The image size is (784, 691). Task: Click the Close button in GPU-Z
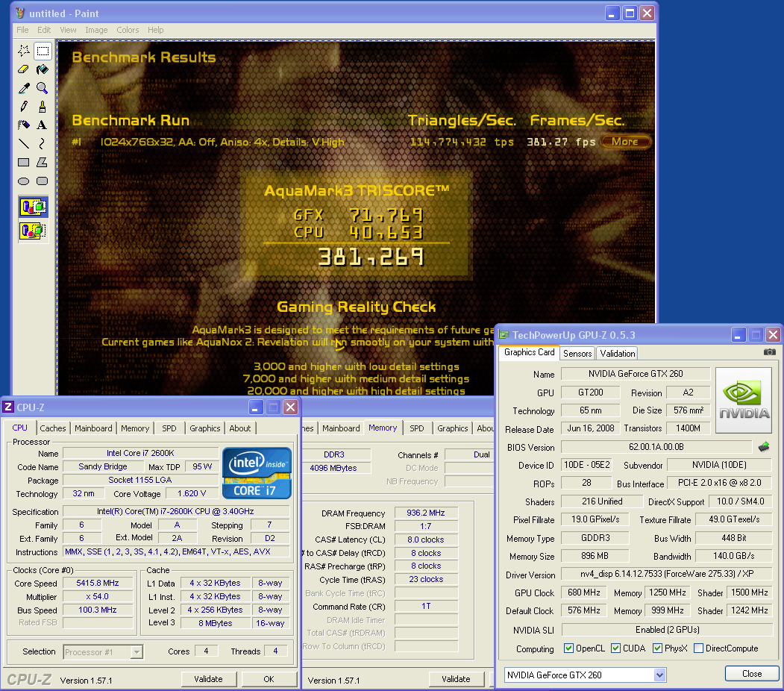[x=751, y=674]
